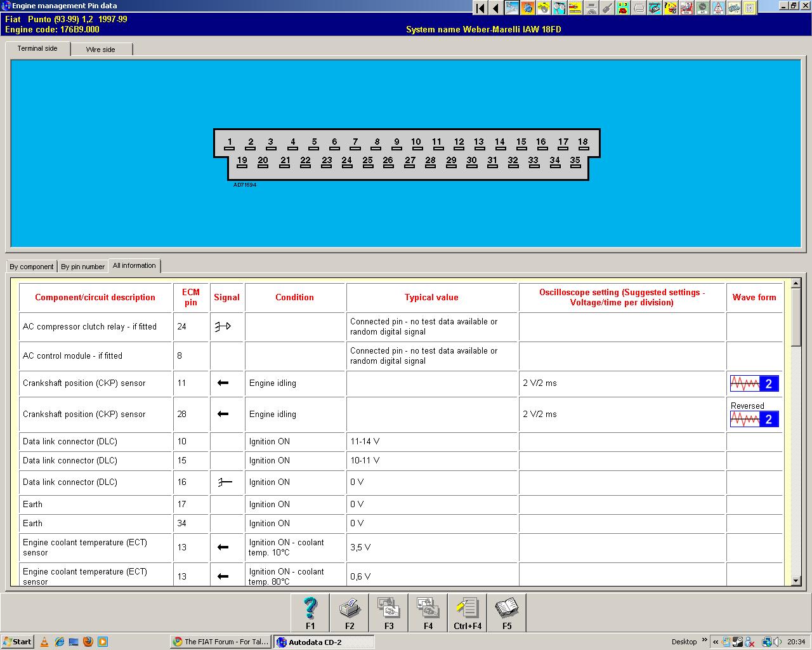The height and width of the screenshot is (650, 812).
Task: Click the '3,5 V' ECT value cell
Action: pos(431,547)
